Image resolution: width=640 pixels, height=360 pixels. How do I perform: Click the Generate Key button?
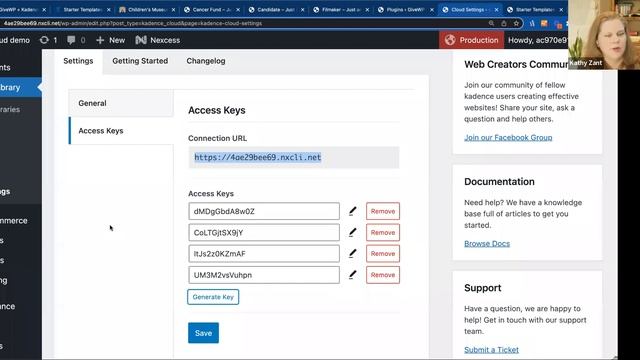[213, 297]
